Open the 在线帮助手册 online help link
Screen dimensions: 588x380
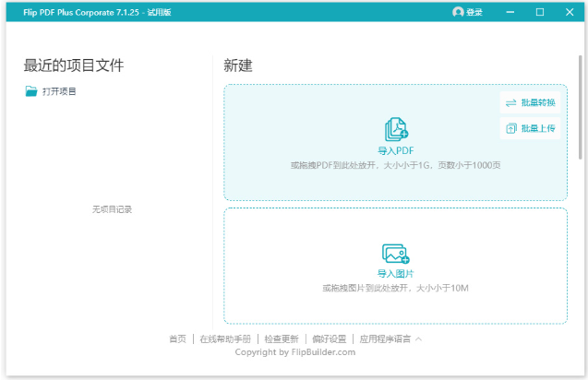(225, 339)
